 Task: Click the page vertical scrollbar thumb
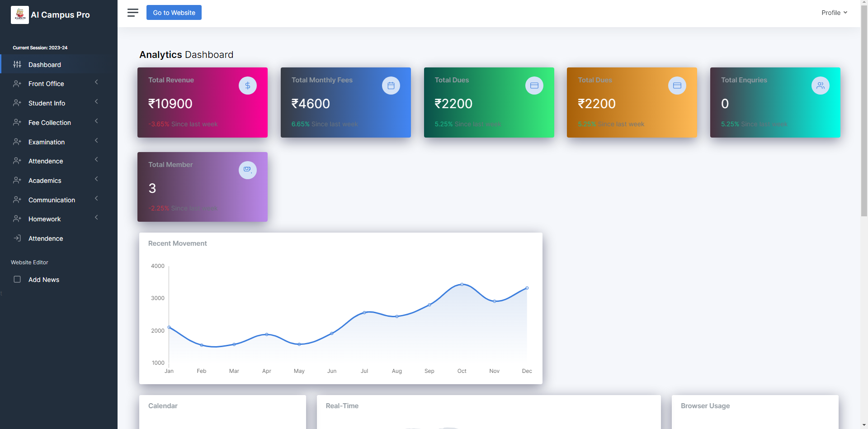pyautogui.click(x=864, y=109)
